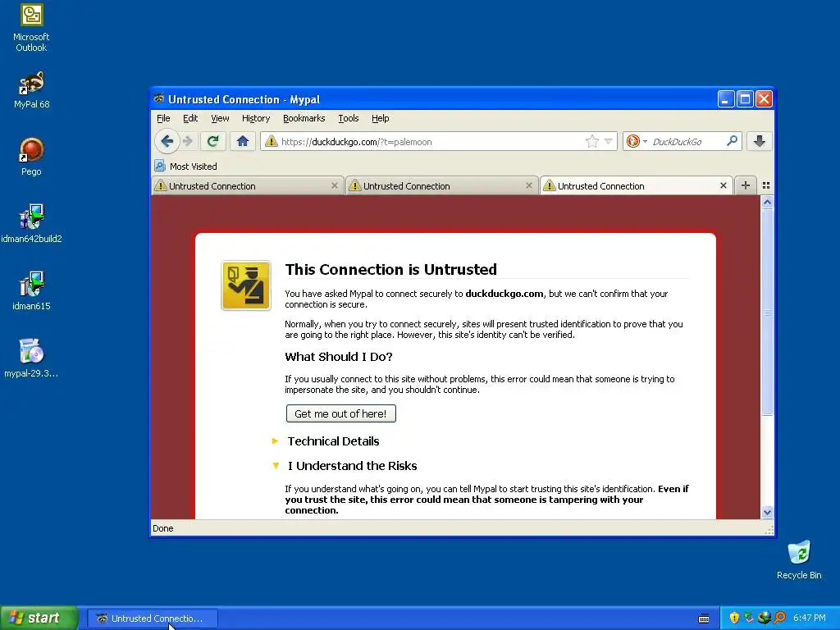Open the View menu
This screenshot has width=840, height=630.
coord(220,118)
